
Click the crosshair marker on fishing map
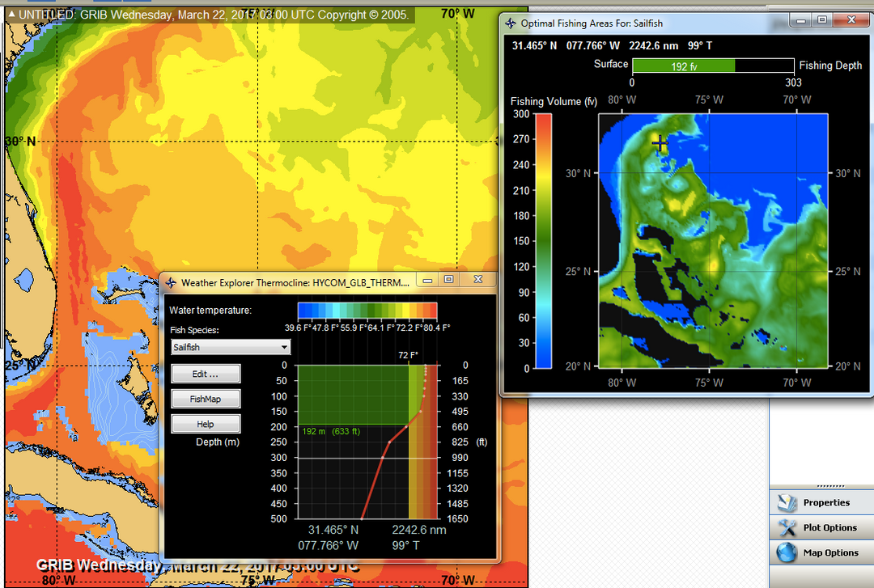[660, 143]
